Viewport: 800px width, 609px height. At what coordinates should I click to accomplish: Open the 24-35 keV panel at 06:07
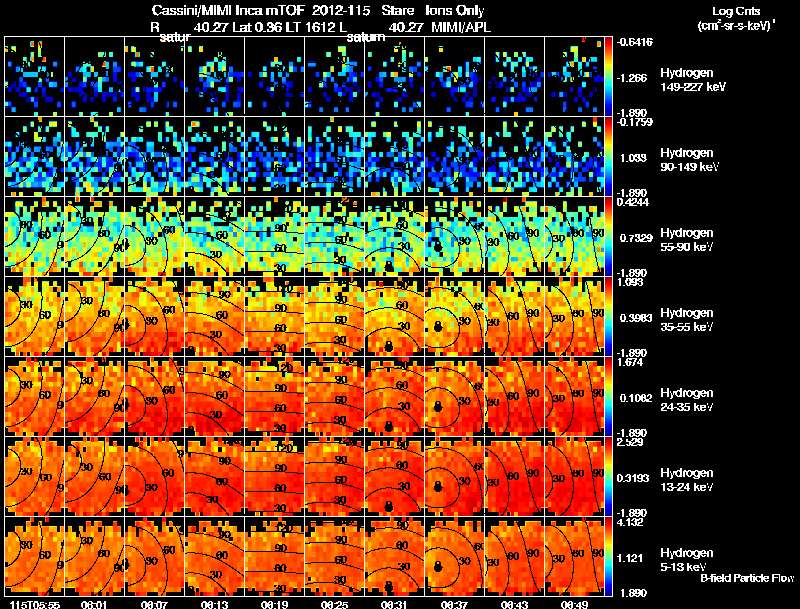[155, 397]
